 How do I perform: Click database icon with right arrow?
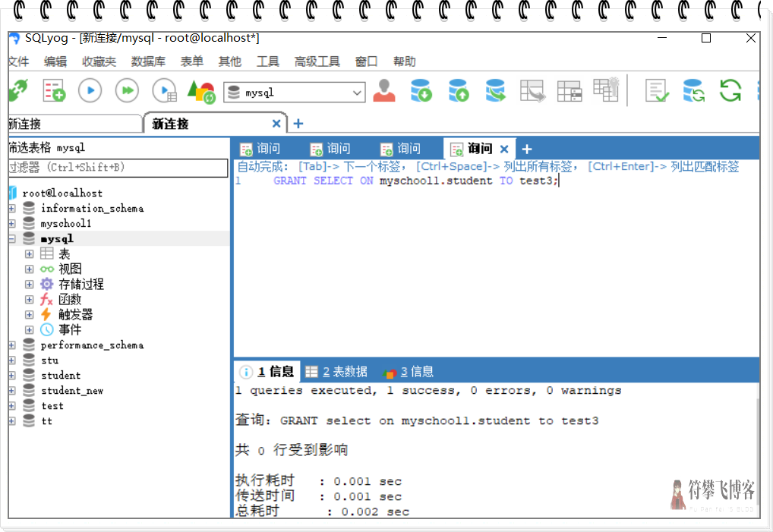[x=495, y=90]
